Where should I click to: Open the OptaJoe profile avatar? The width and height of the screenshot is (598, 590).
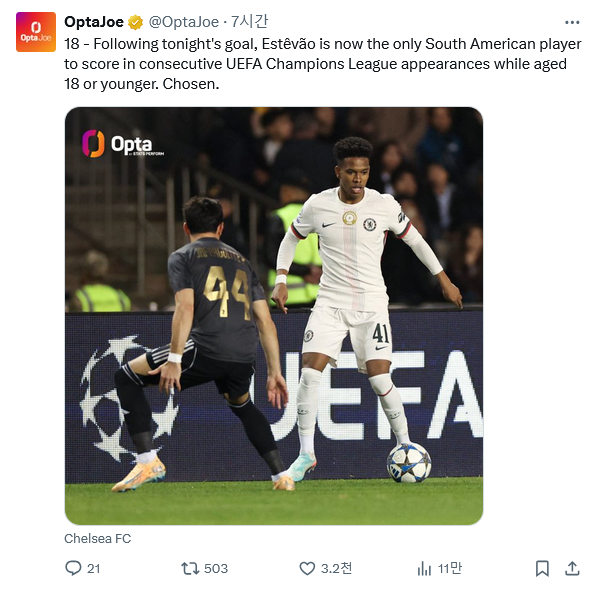[36, 32]
